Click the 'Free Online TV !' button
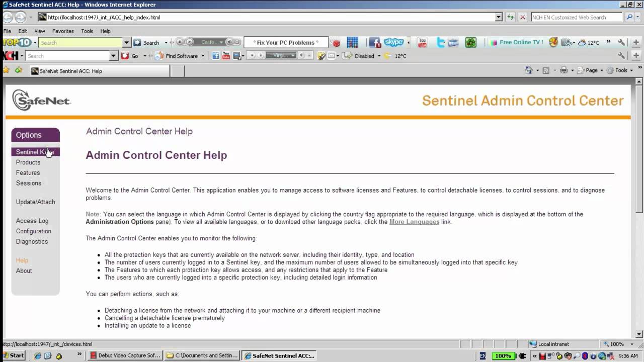The height and width of the screenshot is (362, 644). tap(517, 42)
